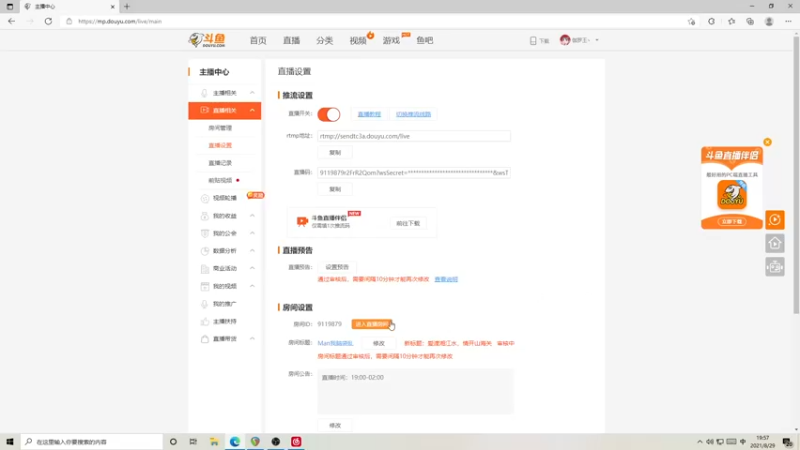Select 房间管理 in sidebar
The image size is (800, 450).
pos(220,128)
